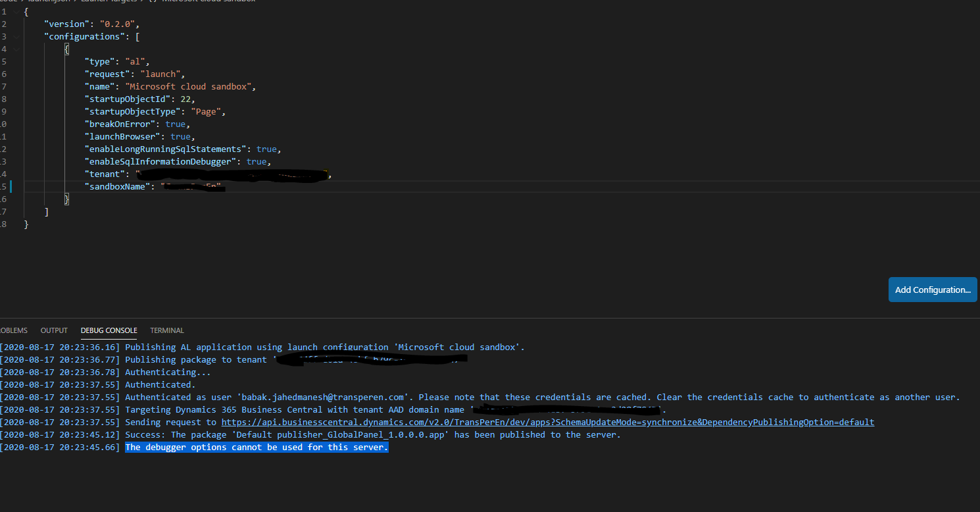
Task: Click "Sending request to" console text
Action: [170, 422]
